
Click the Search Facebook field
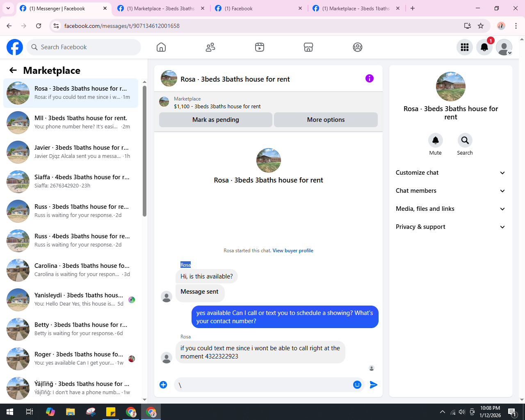[84, 47]
